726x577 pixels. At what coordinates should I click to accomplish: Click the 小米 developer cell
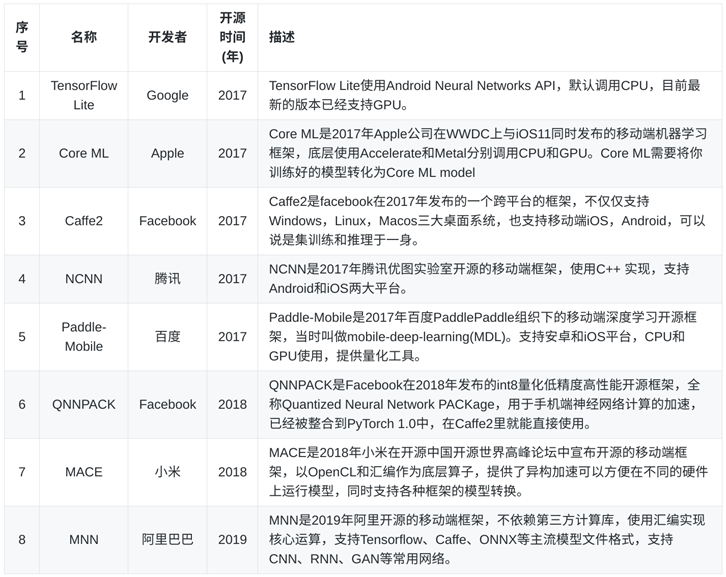[167, 471]
